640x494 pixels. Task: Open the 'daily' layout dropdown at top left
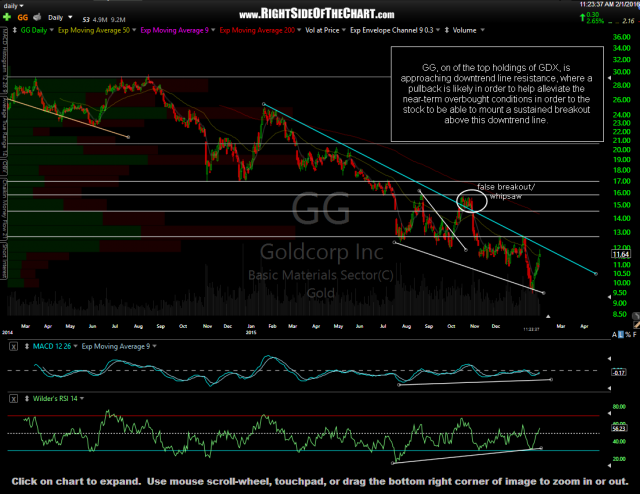pos(13,6)
